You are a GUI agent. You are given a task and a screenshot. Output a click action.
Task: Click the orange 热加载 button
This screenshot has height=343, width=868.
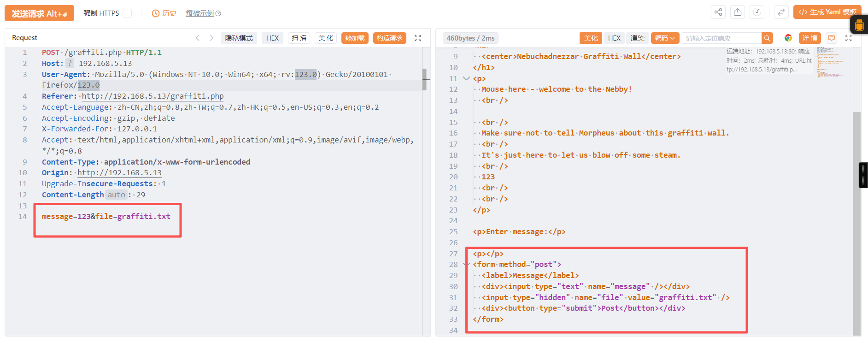coord(355,38)
